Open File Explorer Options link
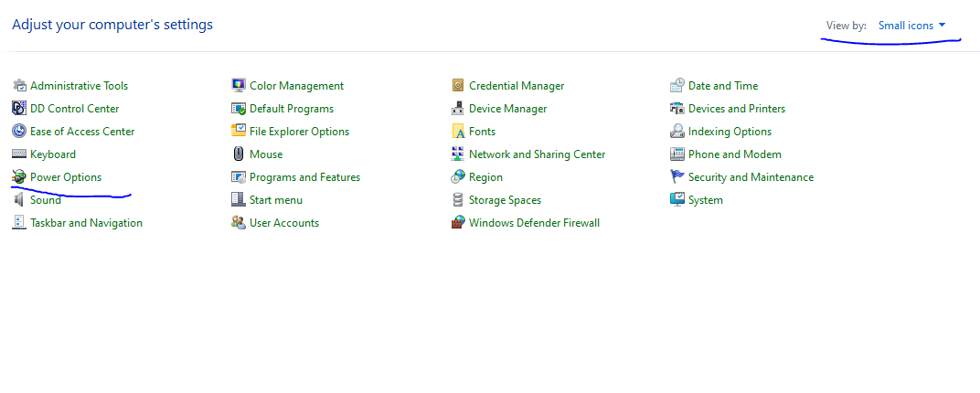980x393 pixels. point(299,132)
